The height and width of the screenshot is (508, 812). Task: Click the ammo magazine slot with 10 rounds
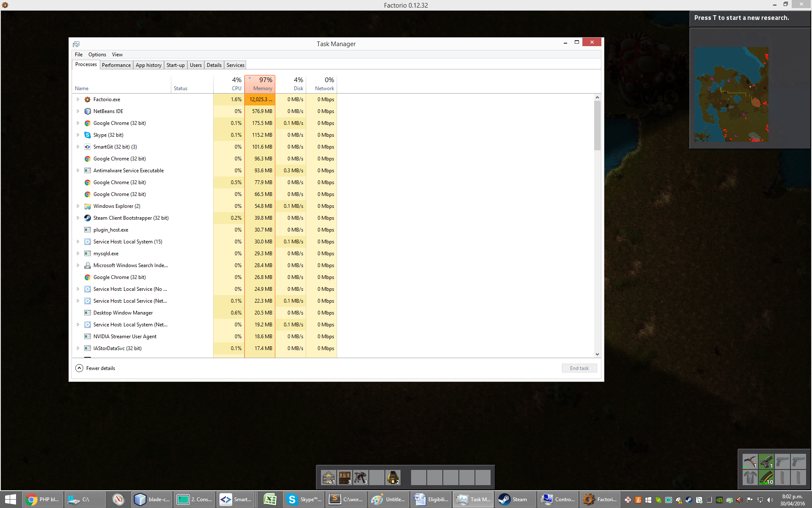(x=766, y=478)
